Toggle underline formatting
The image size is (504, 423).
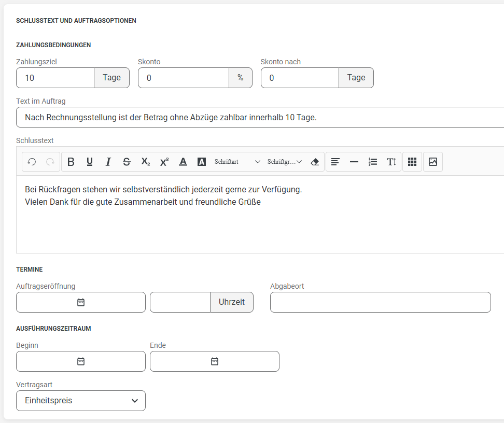[90, 162]
